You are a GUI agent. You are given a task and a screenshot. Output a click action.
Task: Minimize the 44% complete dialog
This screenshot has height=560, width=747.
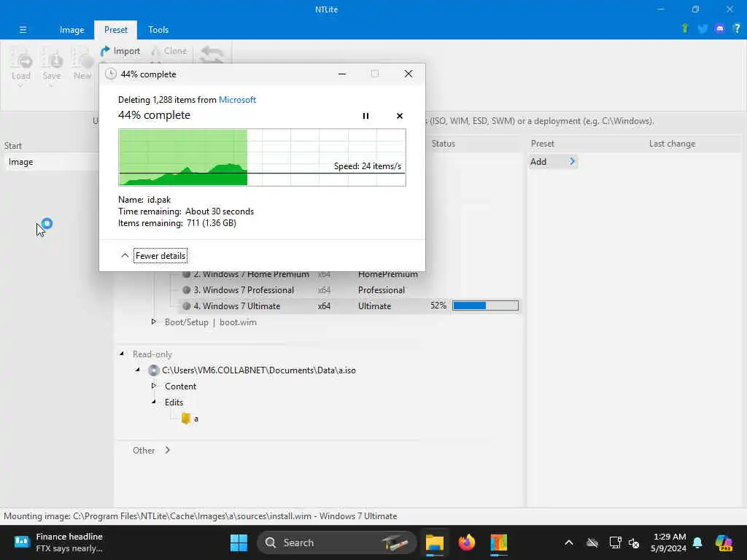click(x=342, y=74)
